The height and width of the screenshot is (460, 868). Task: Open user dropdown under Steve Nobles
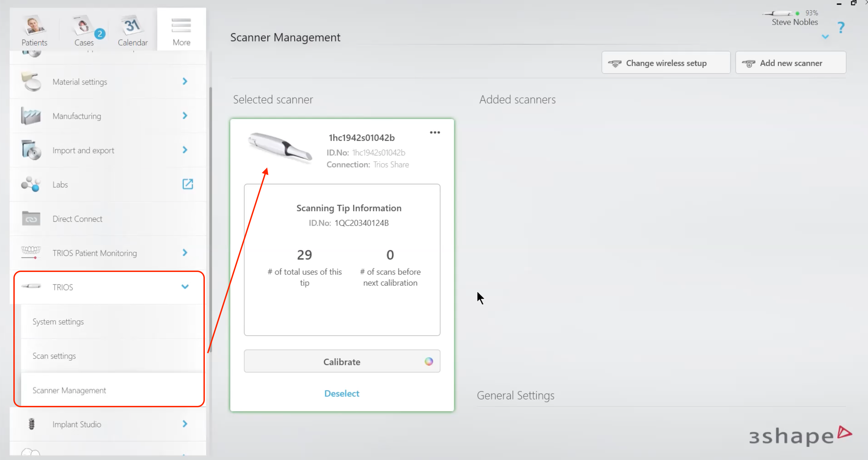point(825,37)
